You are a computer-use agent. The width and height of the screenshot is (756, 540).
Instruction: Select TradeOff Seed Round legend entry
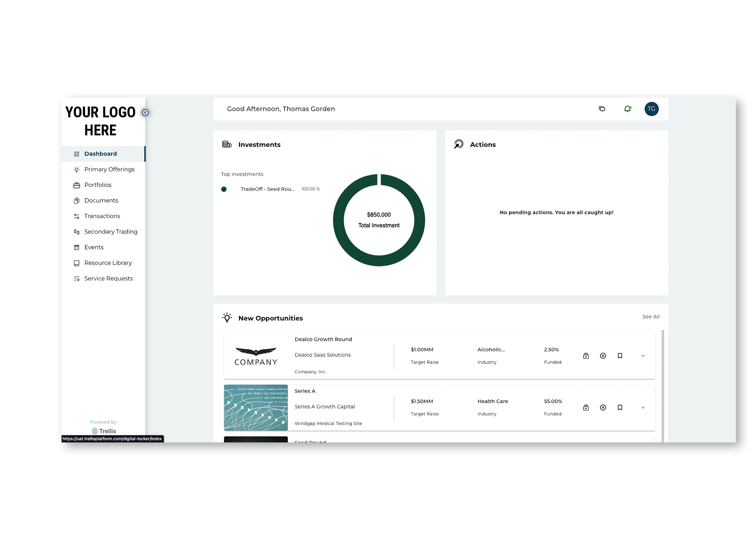point(267,189)
